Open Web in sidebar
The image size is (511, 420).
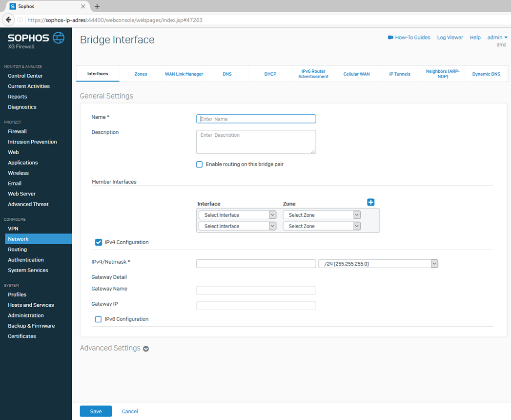click(x=13, y=152)
